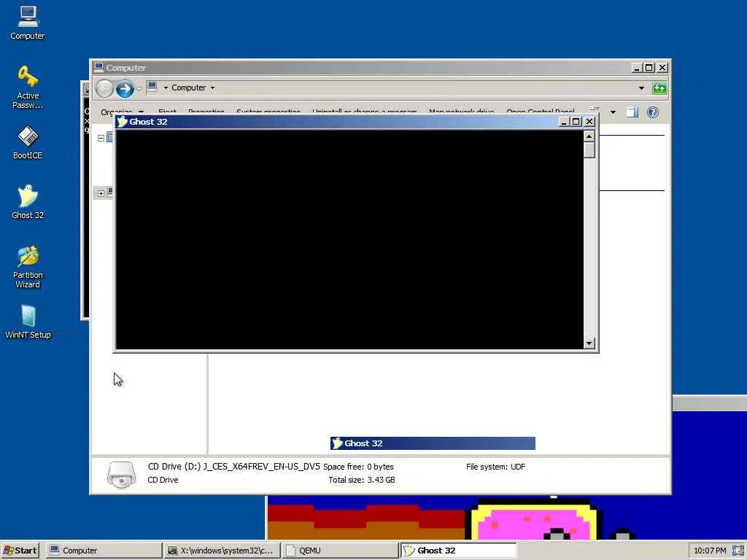Expand the arrow after Computer in address path
Screen dimensions: 747x560
pyautogui.click(x=212, y=88)
